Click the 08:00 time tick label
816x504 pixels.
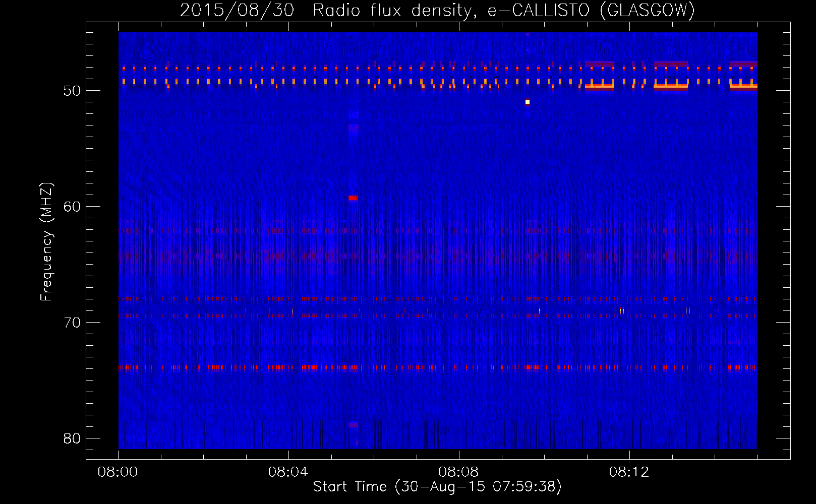point(118,472)
